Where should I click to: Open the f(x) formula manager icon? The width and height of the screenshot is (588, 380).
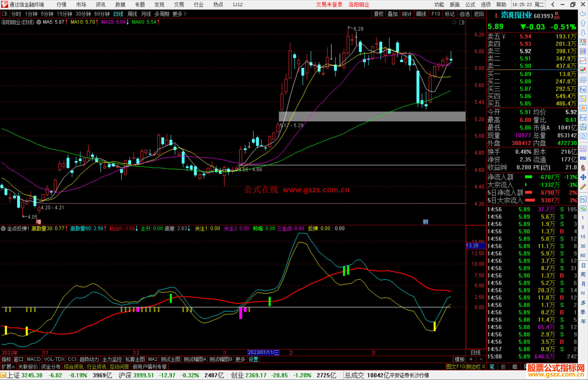coord(583,127)
